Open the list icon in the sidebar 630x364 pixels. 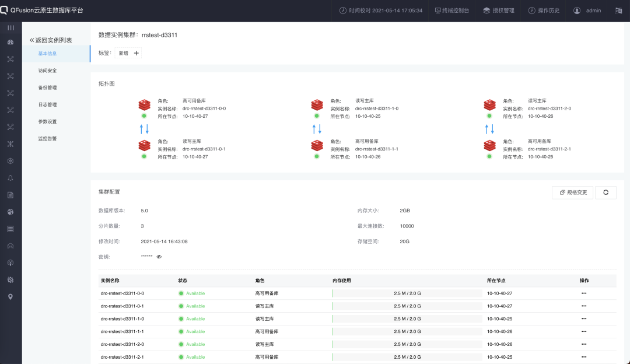point(10,229)
